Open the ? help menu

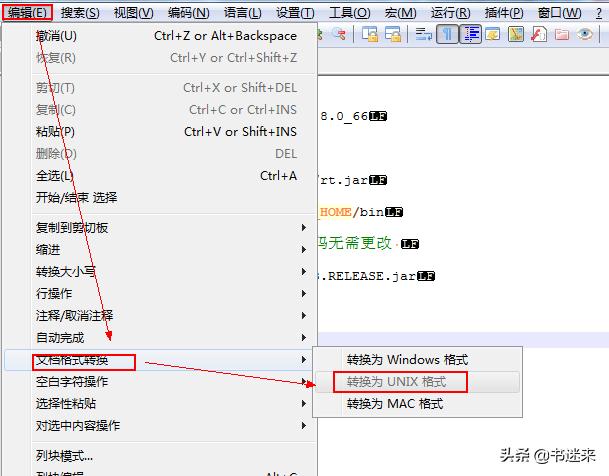point(599,13)
